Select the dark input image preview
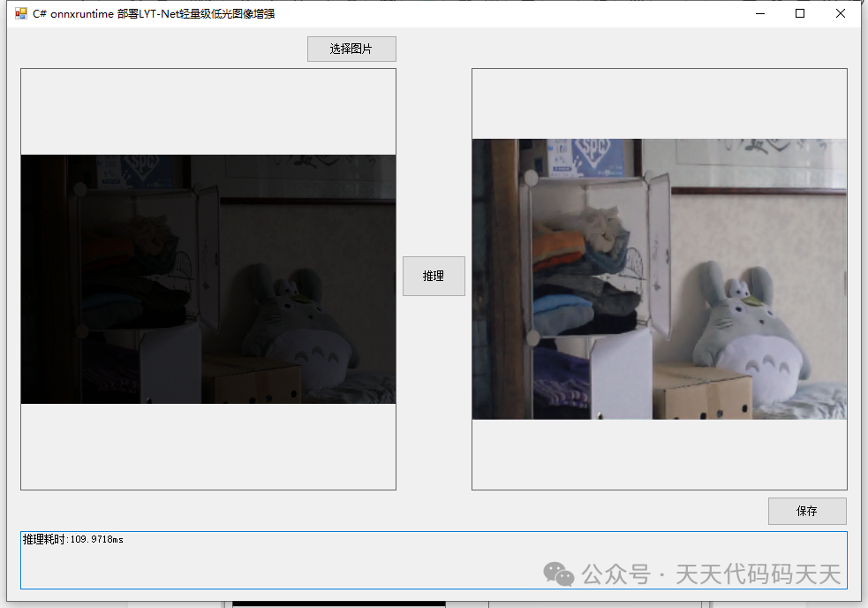The height and width of the screenshot is (608, 868). coord(208,279)
